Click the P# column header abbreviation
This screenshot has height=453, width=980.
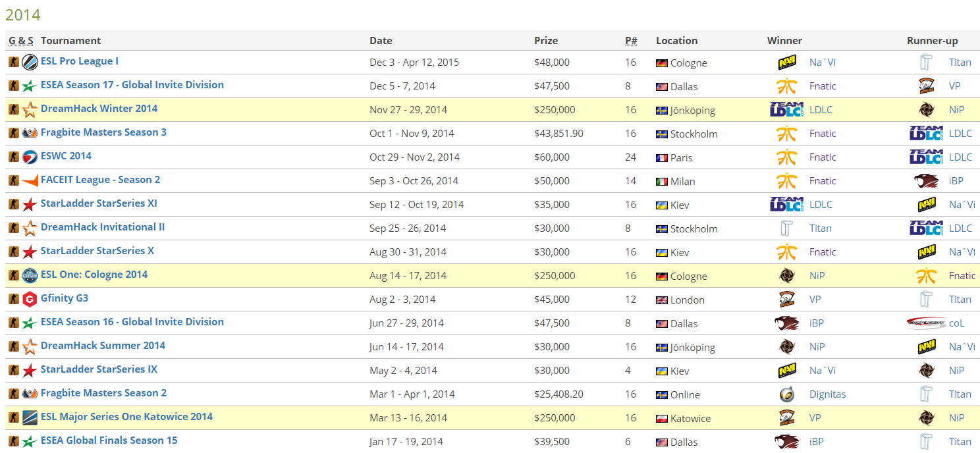[x=631, y=41]
